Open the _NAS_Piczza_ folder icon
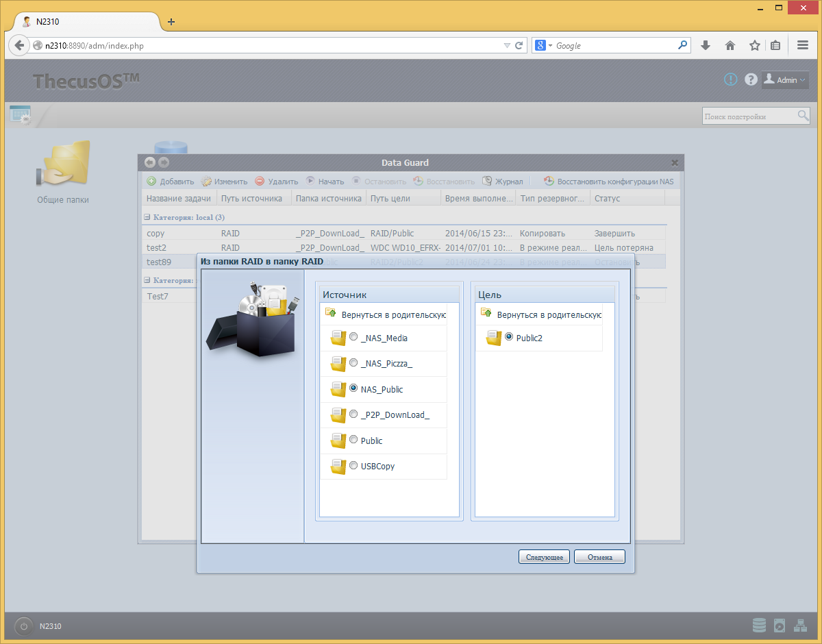Image resolution: width=822 pixels, height=644 pixels. pos(338,364)
